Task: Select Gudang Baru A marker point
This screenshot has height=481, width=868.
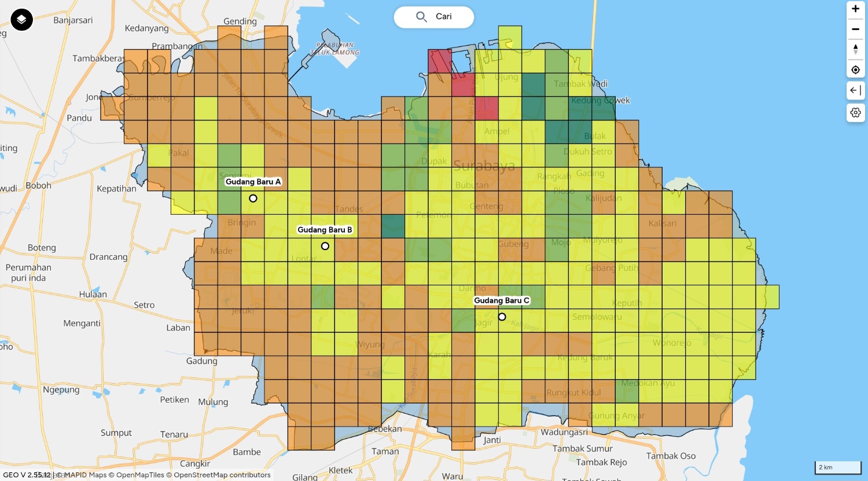Action: point(253,199)
